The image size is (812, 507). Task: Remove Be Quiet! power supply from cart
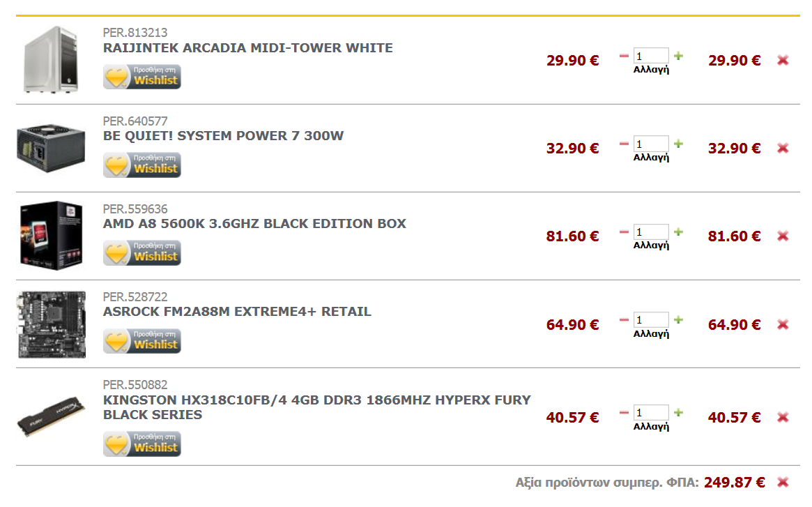pyautogui.click(x=783, y=149)
